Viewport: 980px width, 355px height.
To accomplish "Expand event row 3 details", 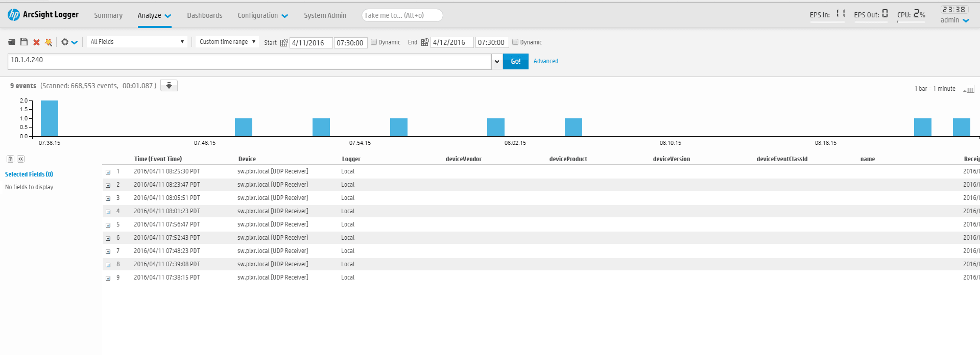I will (108, 199).
